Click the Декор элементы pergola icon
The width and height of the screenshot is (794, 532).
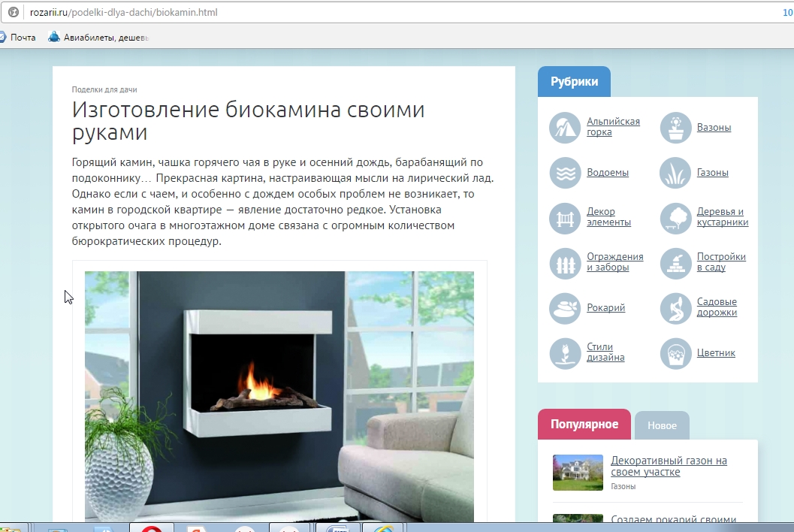pos(565,218)
